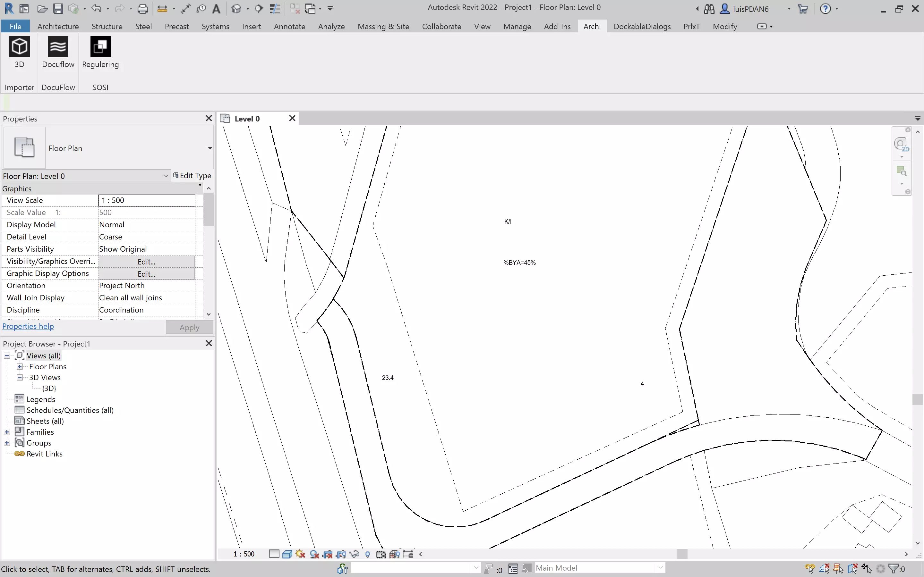The width and height of the screenshot is (924, 577).
Task: Click the Print icon in quick access
Action: 142,8
